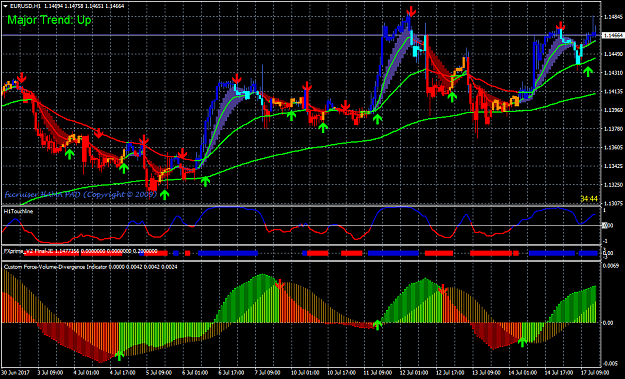
Task: Click the 14 Jul 17:00 time label
Action: (558, 373)
